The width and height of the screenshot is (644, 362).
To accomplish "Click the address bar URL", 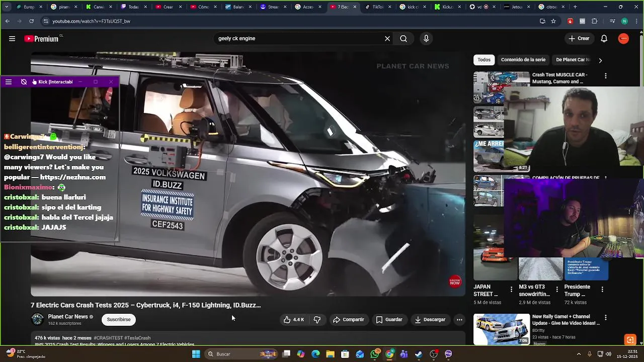I will [x=91, y=21].
